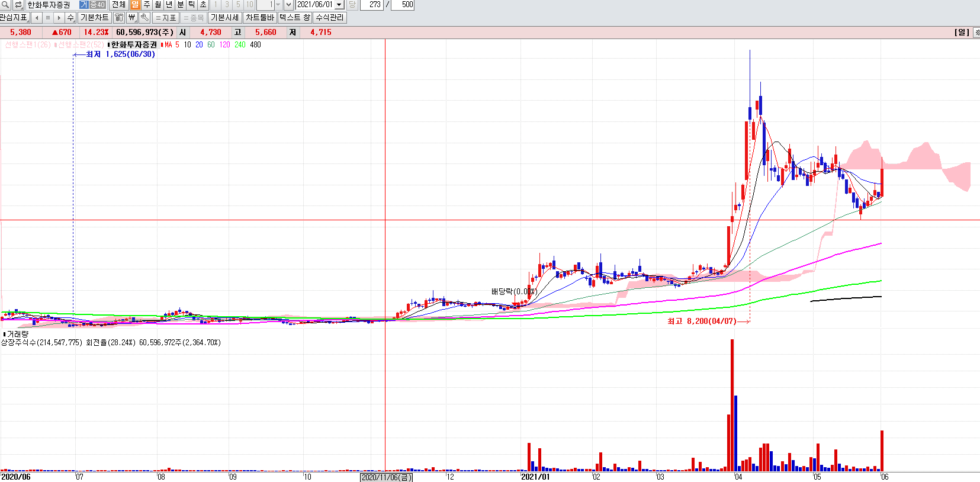The height and width of the screenshot is (482, 980).
Task: Open the 텍스트 창 window
Action: click(x=295, y=18)
